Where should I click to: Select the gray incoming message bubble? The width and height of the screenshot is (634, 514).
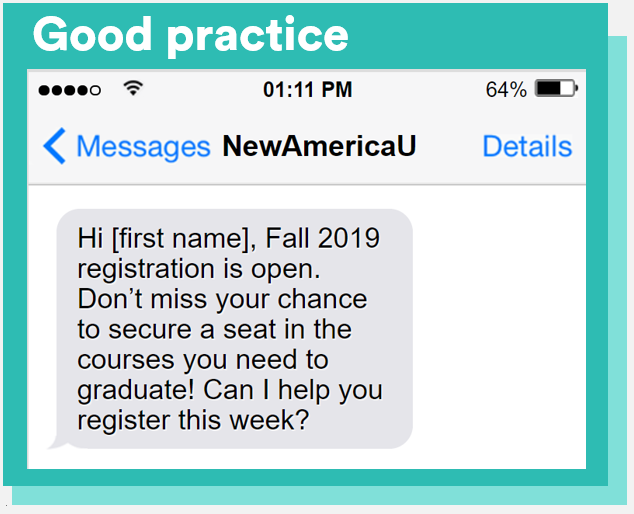tap(234, 329)
